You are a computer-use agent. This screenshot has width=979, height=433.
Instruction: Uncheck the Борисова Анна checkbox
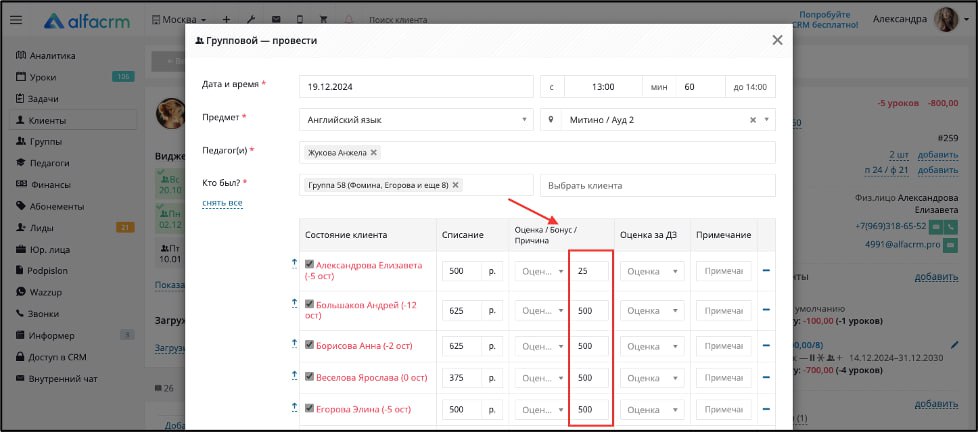pos(309,345)
